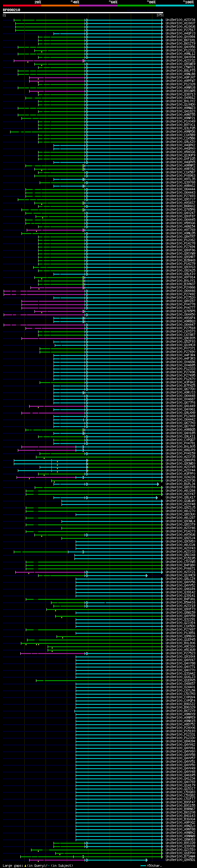Open hit UniRef100_P07371
This screenshot has height=868, width=197.
[x=180, y=349]
